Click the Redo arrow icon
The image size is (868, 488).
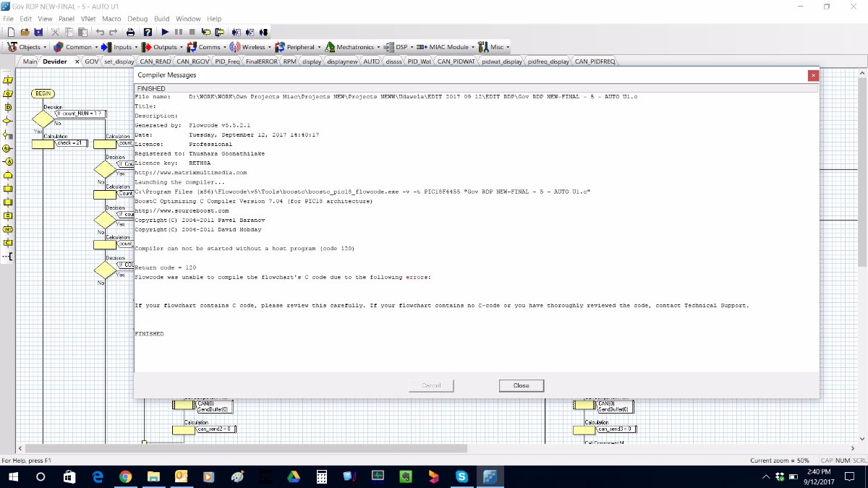[x=114, y=32]
